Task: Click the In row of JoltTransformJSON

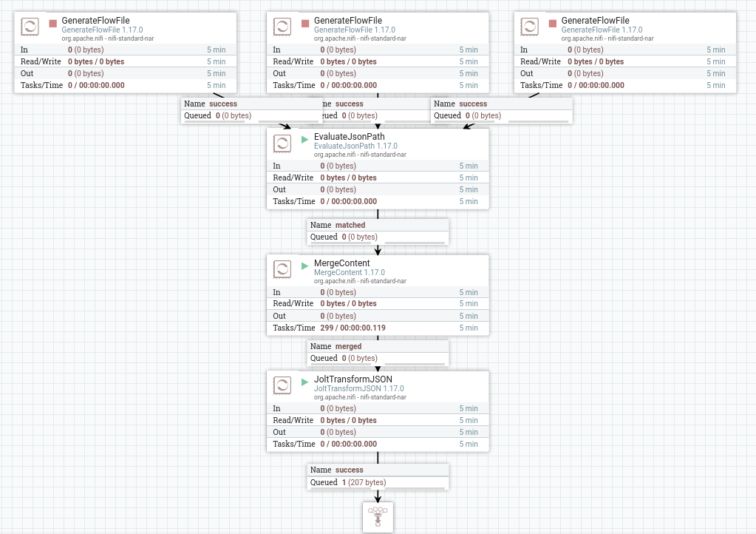Action: (378, 408)
